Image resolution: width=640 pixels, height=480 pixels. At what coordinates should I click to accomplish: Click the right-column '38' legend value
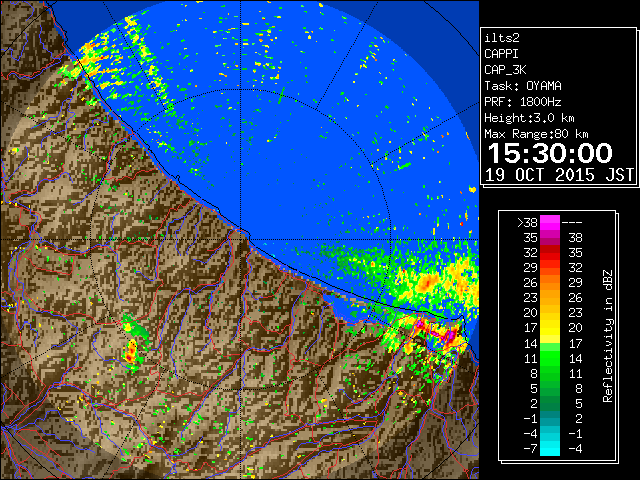pos(576,238)
